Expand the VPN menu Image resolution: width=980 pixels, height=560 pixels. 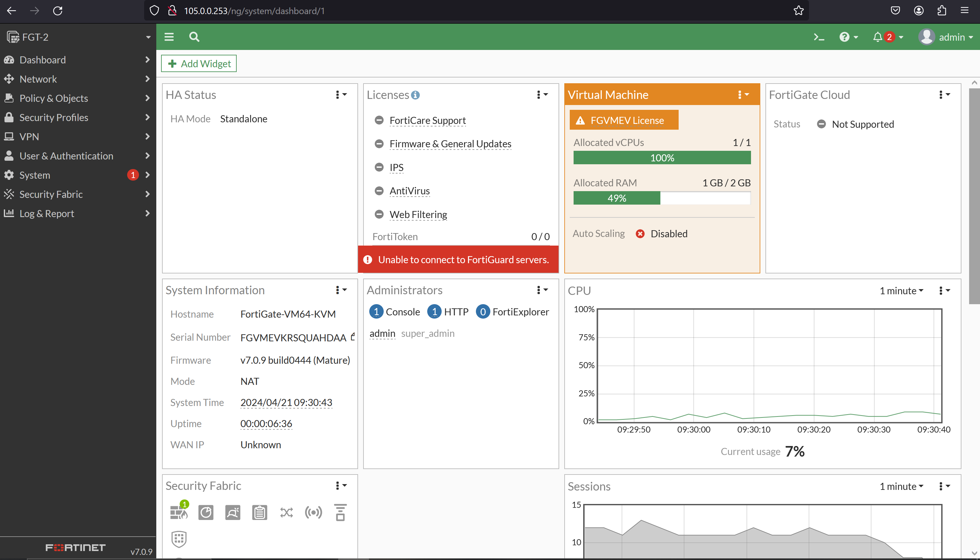click(78, 136)
